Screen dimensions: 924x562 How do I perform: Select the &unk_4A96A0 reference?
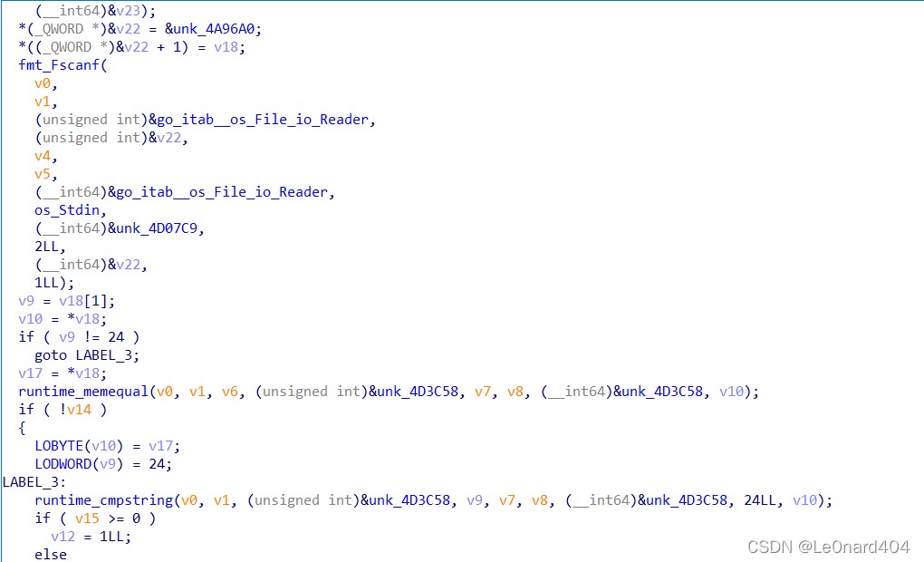(212, 29)
